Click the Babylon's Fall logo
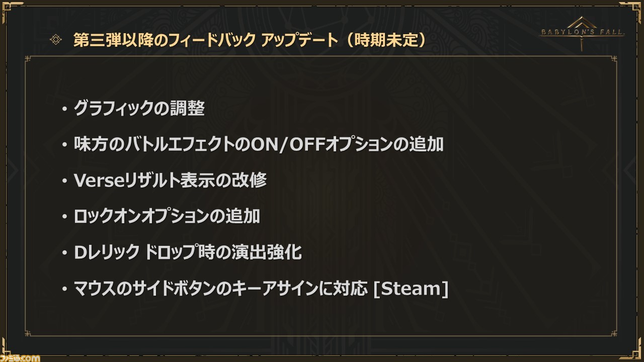Screen dimensions: 644x362 coord(582,31)
